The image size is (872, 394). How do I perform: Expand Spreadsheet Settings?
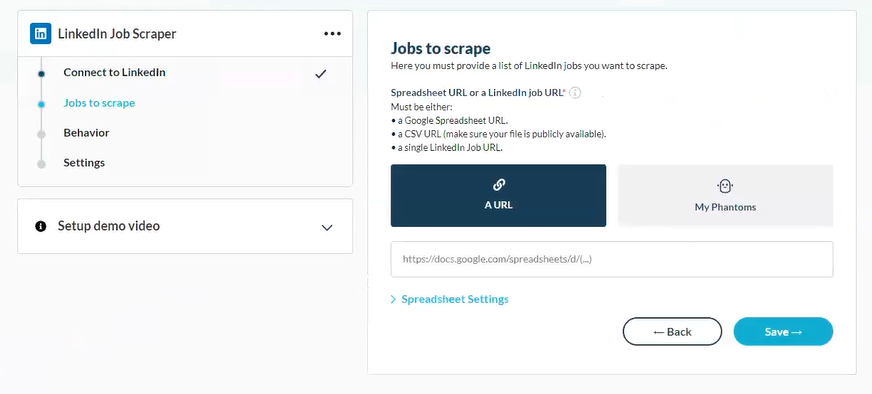click(x=449, y=299)
